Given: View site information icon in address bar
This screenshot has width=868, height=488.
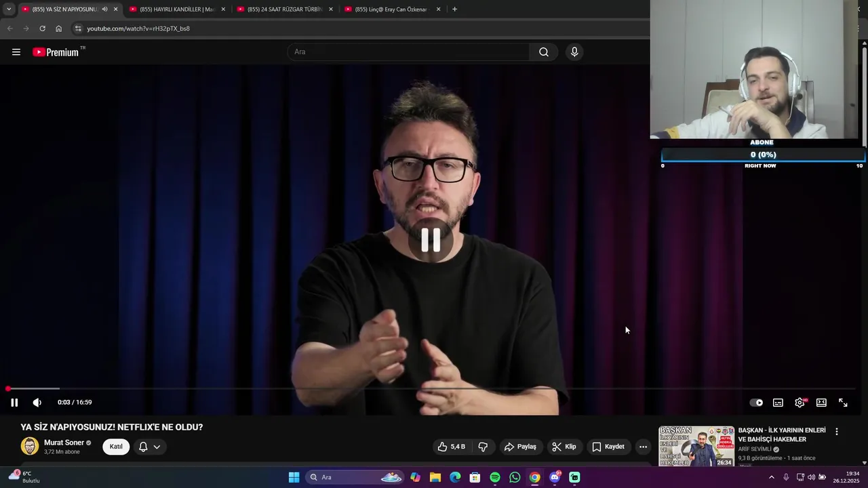Looking at the screenshot, I should (x=78, y=28).
